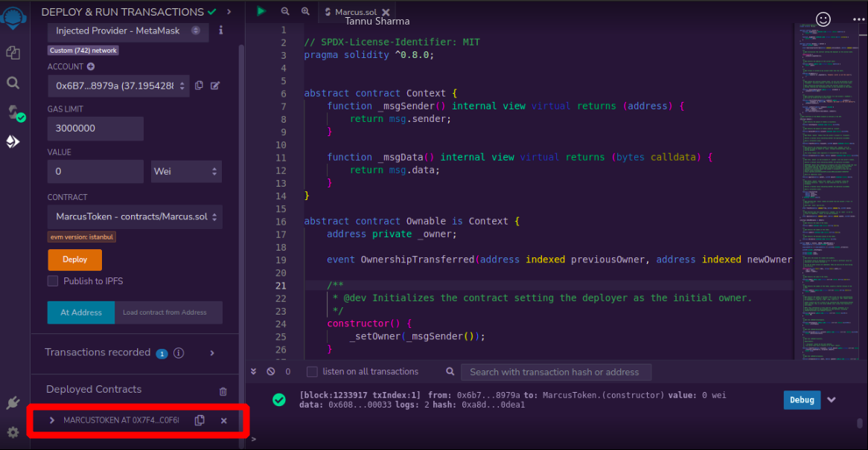Copy the account address to clipboard

199,86
